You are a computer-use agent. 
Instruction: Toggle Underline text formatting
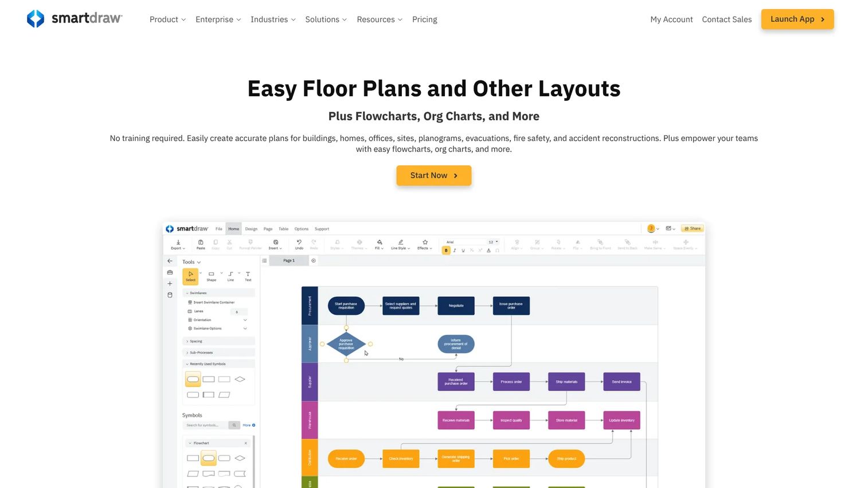(463, 250)
